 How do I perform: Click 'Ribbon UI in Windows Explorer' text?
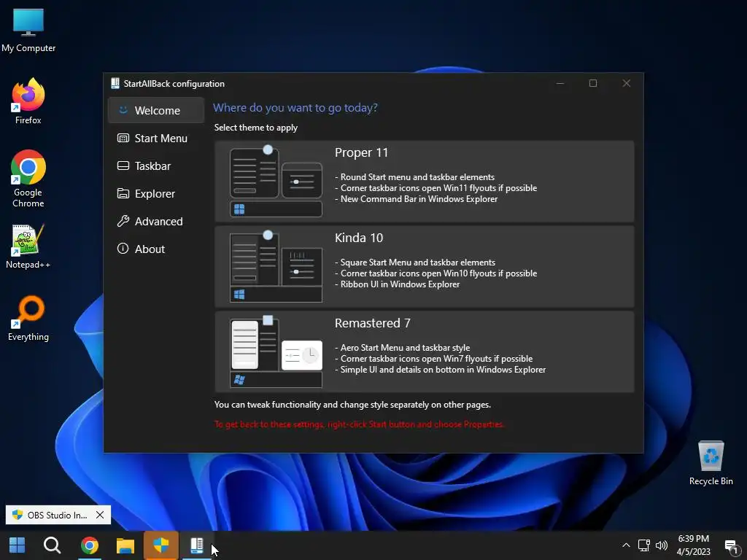400,284
